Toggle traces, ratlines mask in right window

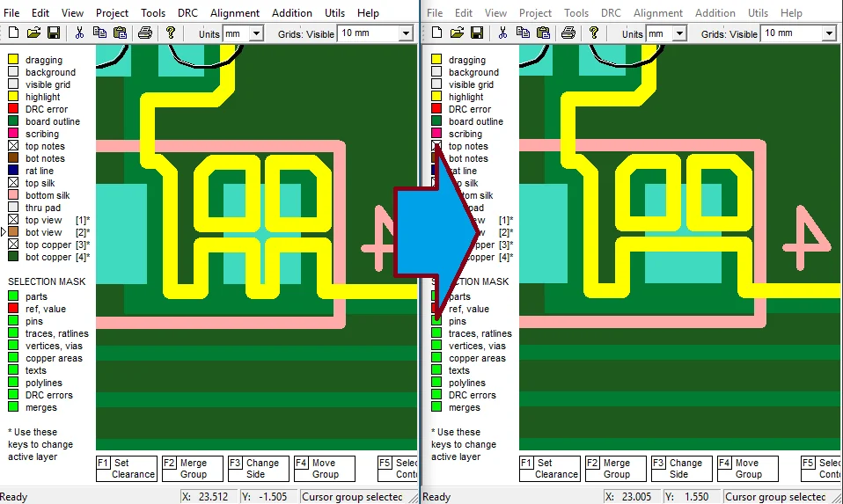point(436,333)
